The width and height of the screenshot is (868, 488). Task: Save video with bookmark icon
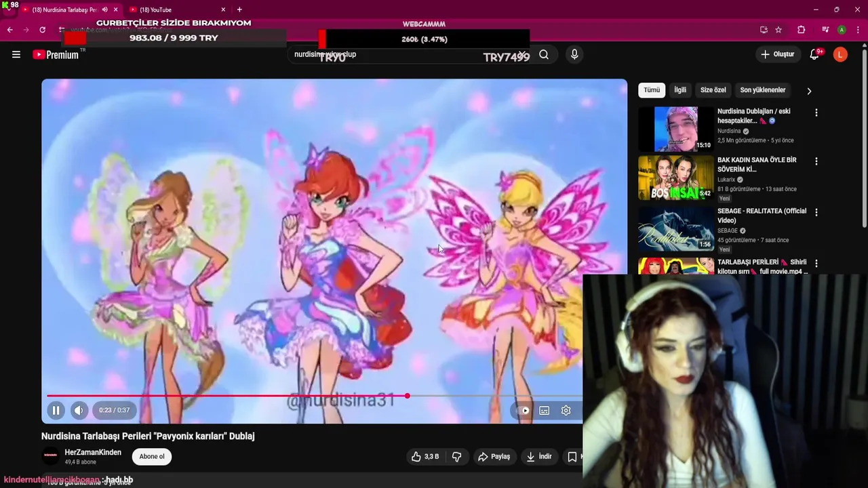(x=573, y=457)
